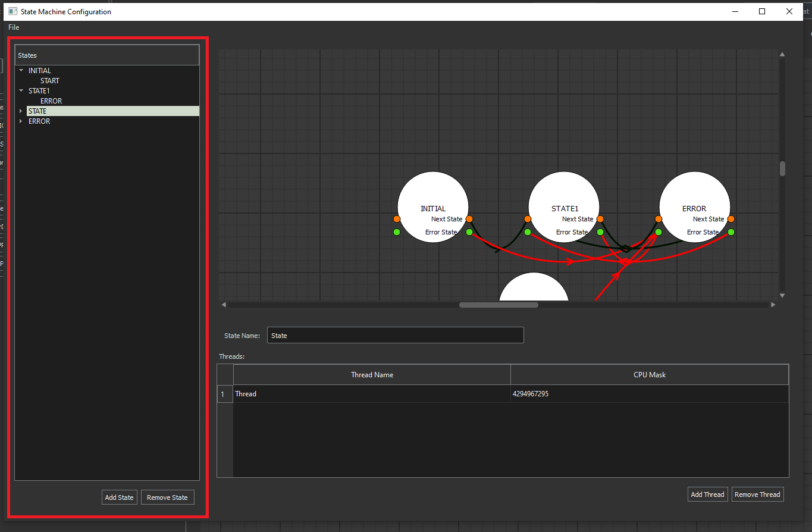
Task: Click the green Error State output port on INITIAL node
Action: [469, 232]
